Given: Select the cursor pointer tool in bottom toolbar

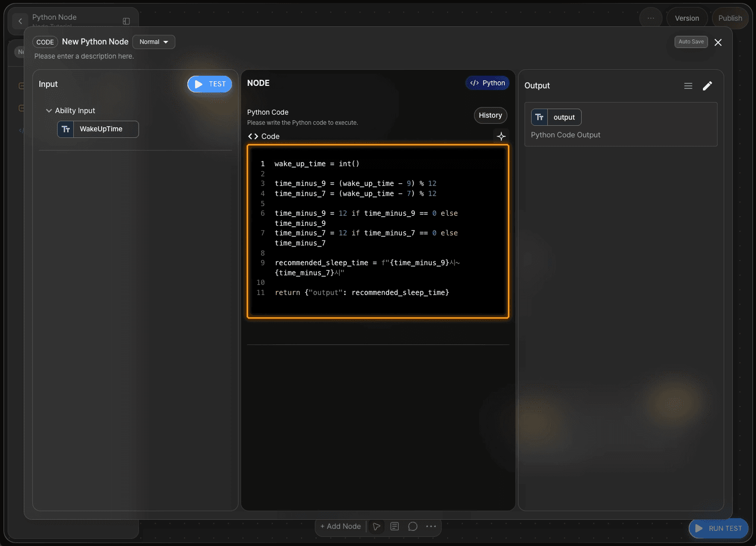Looking at the screenshot, I should [x=376, y=526].
